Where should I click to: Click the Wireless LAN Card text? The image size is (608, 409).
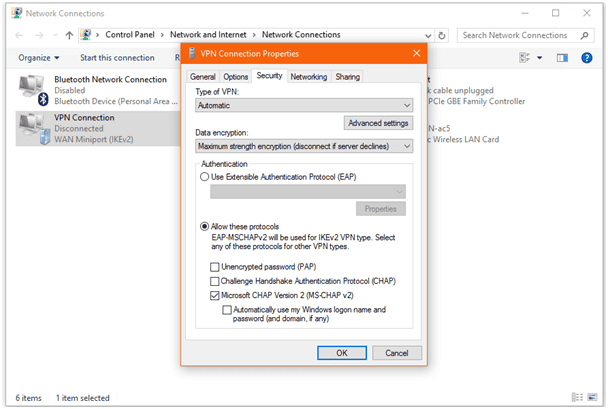[466, 139]
